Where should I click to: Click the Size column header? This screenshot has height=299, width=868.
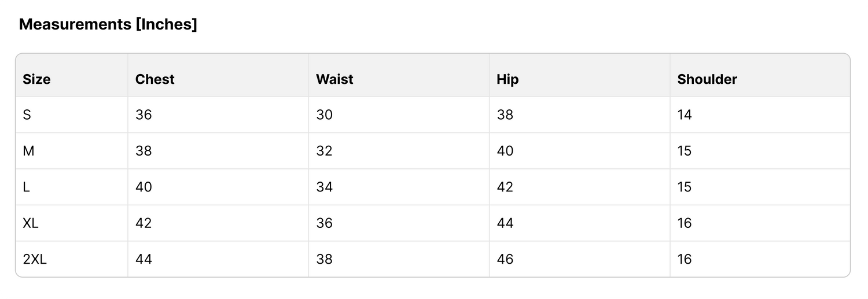pos(36,79)
